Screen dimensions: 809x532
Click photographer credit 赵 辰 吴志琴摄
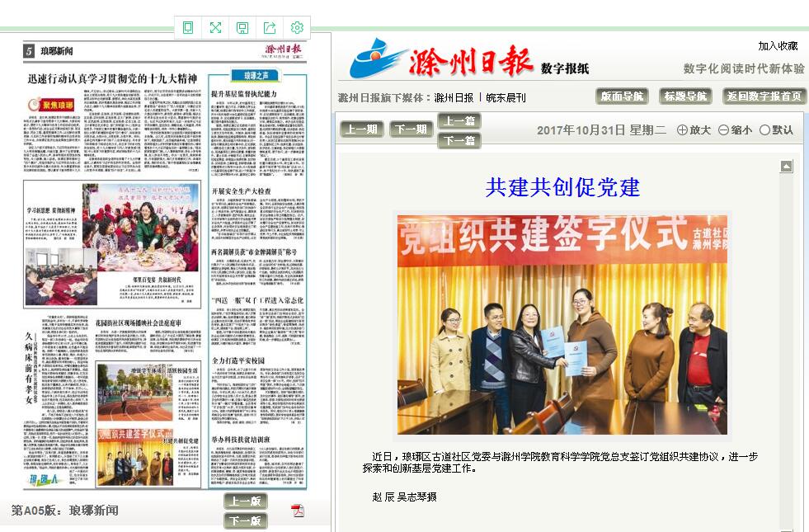(404, 497)
